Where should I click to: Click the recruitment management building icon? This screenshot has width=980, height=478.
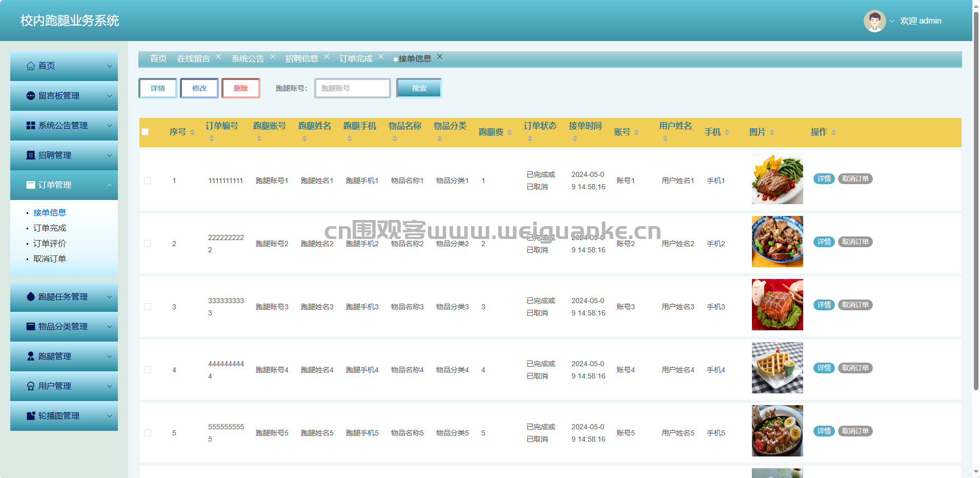pyautogui.click(x=31, y=155)
